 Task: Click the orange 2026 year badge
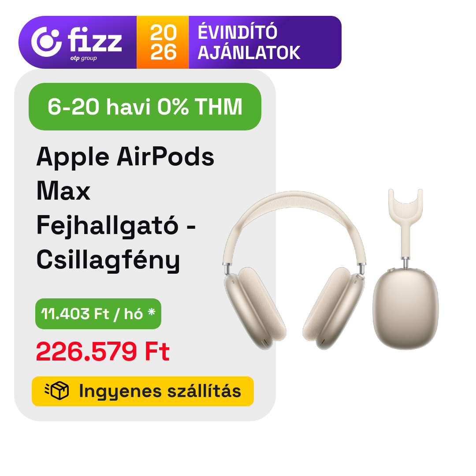click(163, 42)
